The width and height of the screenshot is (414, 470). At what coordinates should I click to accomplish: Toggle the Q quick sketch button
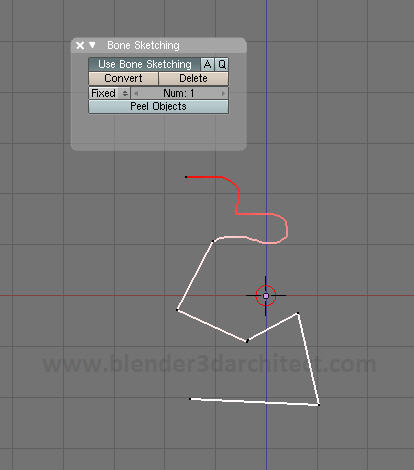[x=222, y=64]
